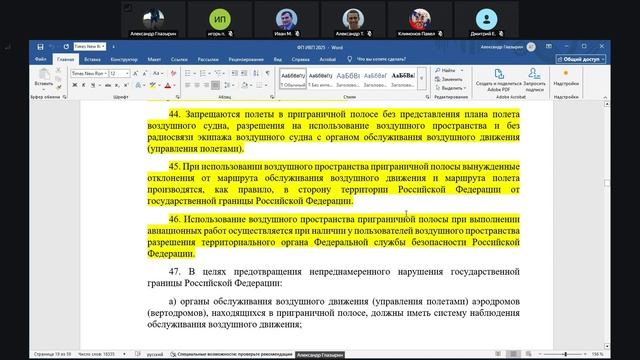
Task: Click the zoom slider handle
Action: point(566,354)
